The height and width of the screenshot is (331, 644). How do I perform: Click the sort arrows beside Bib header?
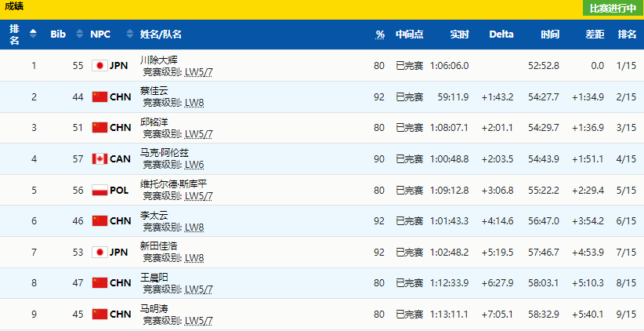(x=78, y=34)
